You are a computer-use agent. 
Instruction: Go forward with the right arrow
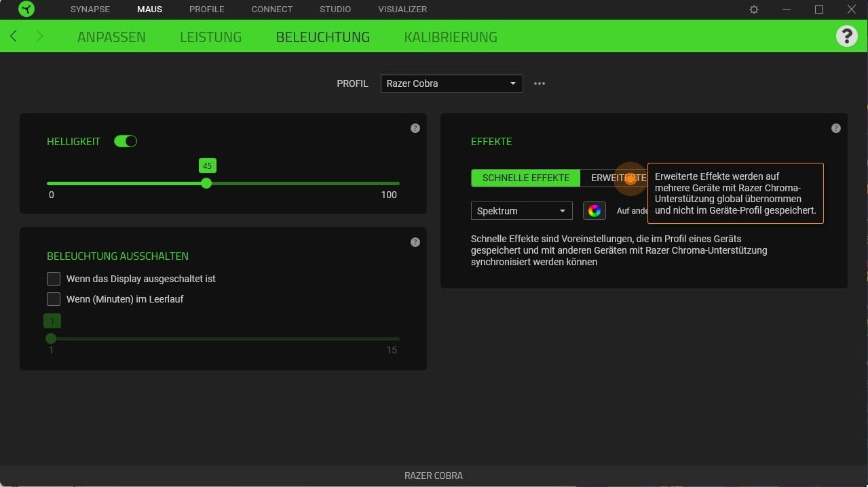[39, 36]
